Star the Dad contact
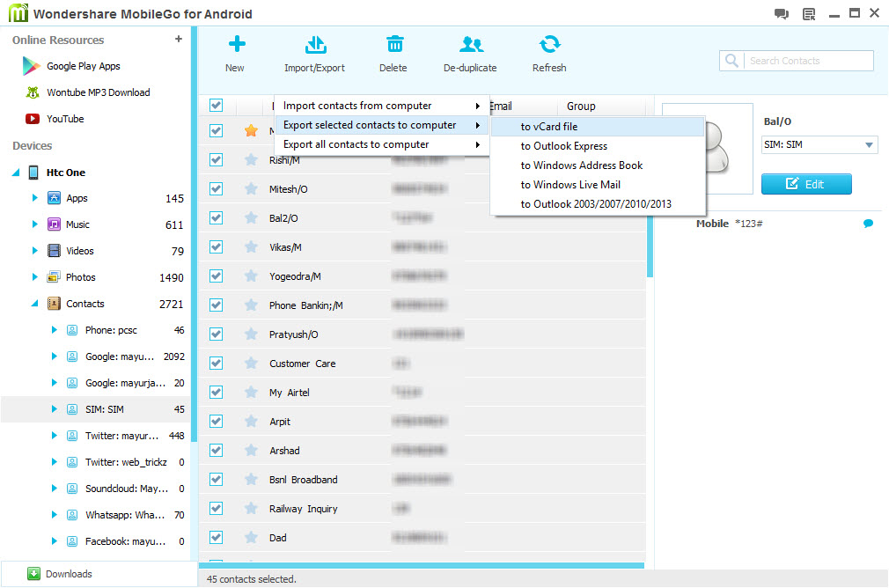Viewport: 889px width, 588px height. (x=251, y=538)
